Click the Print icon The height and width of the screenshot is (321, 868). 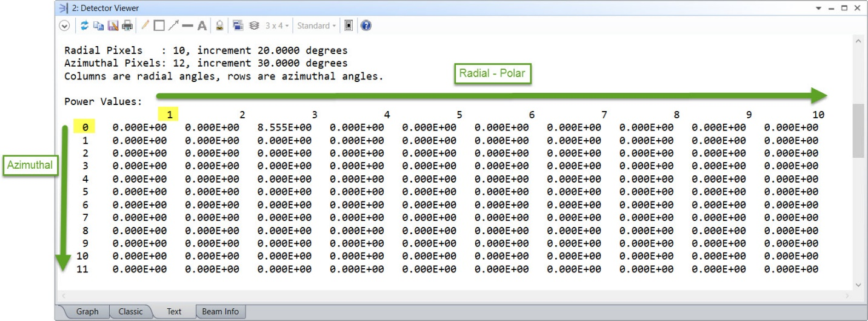pyautogui.click(x=127, y=25)
